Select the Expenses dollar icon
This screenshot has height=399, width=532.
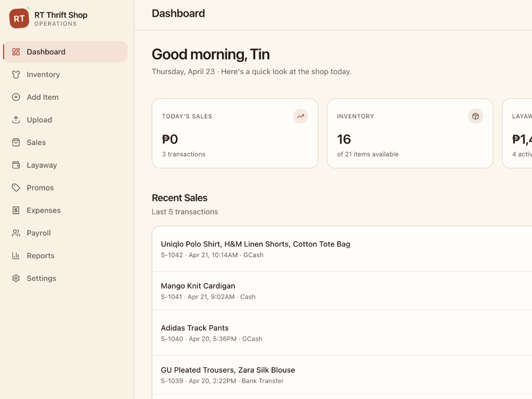[x=16, y=210]
